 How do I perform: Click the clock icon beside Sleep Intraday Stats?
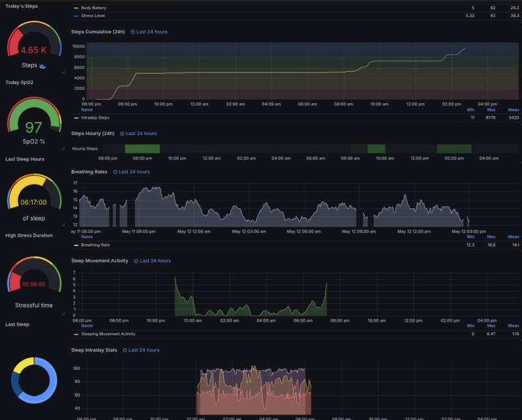(125, 350)
